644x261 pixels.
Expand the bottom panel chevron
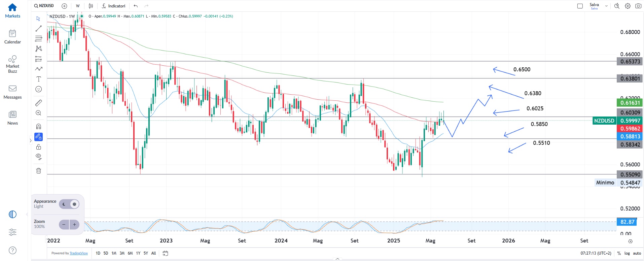[x=337, y=259]
